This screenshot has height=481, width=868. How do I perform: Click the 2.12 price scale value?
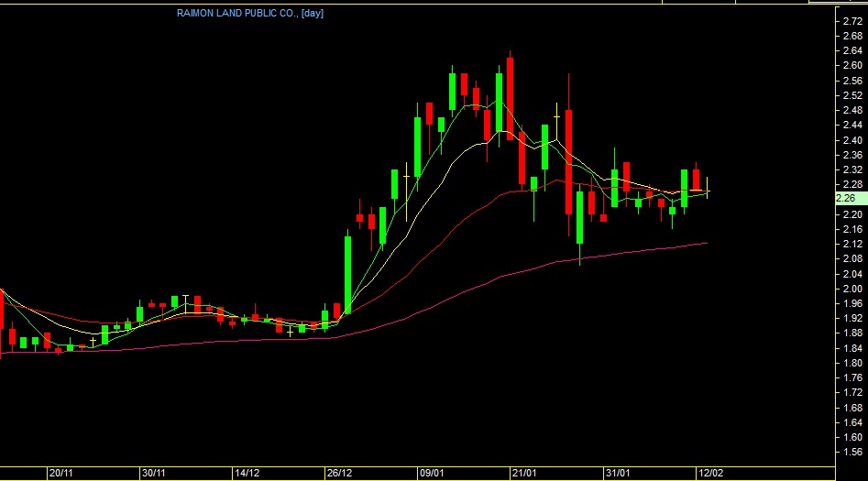click(x=852, y=244)
